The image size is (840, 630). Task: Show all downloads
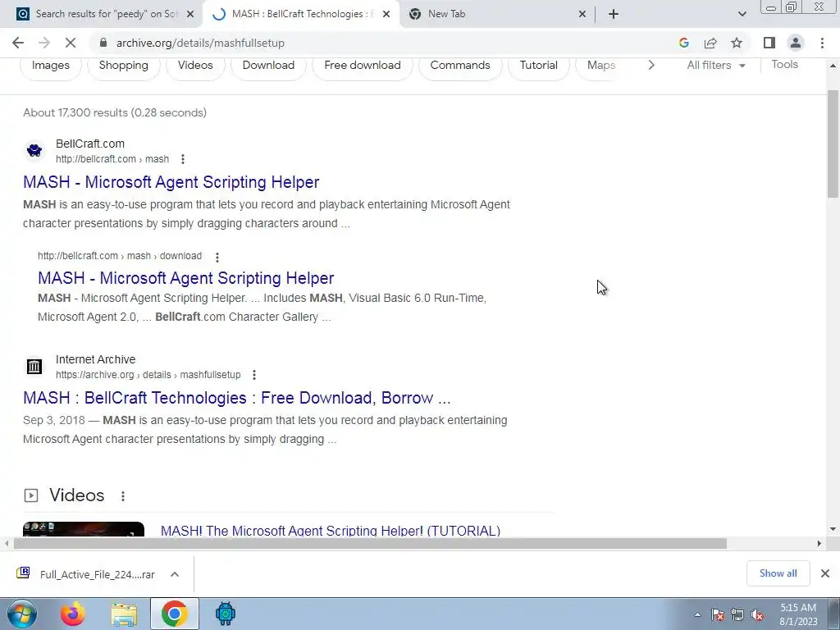pyautogui.click(x=778, y=573)
